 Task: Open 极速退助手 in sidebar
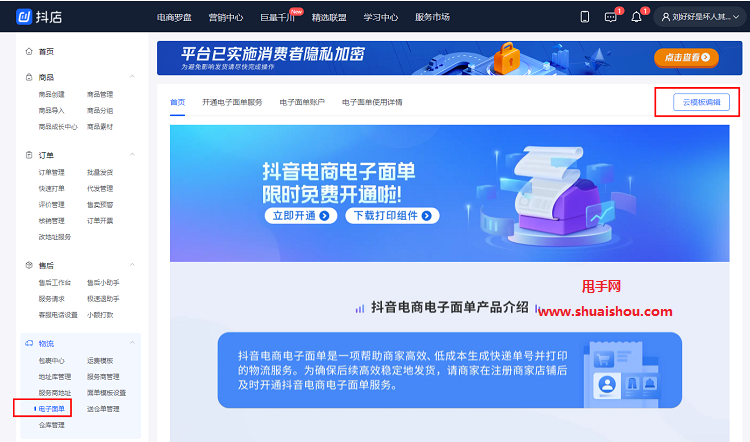103,299
